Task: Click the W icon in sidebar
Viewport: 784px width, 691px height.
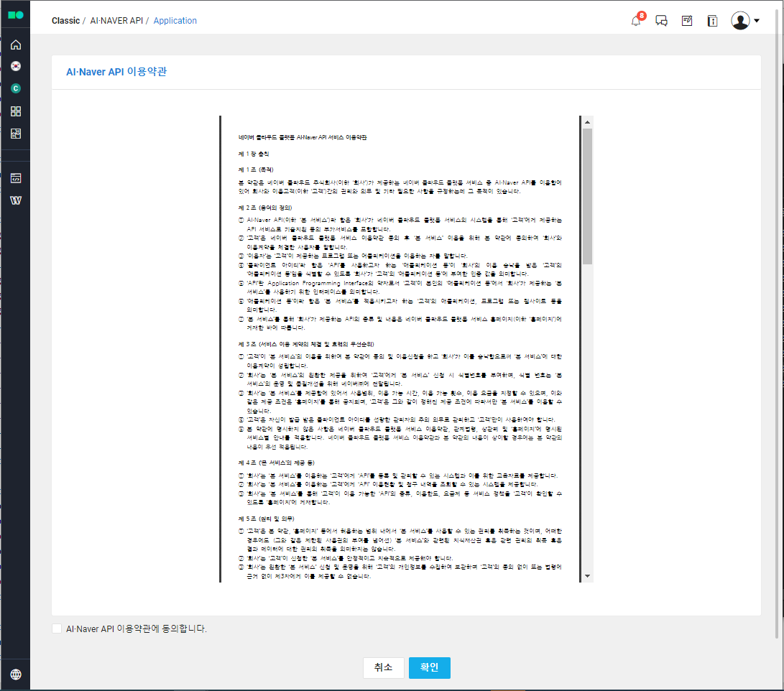Action: 16,200
